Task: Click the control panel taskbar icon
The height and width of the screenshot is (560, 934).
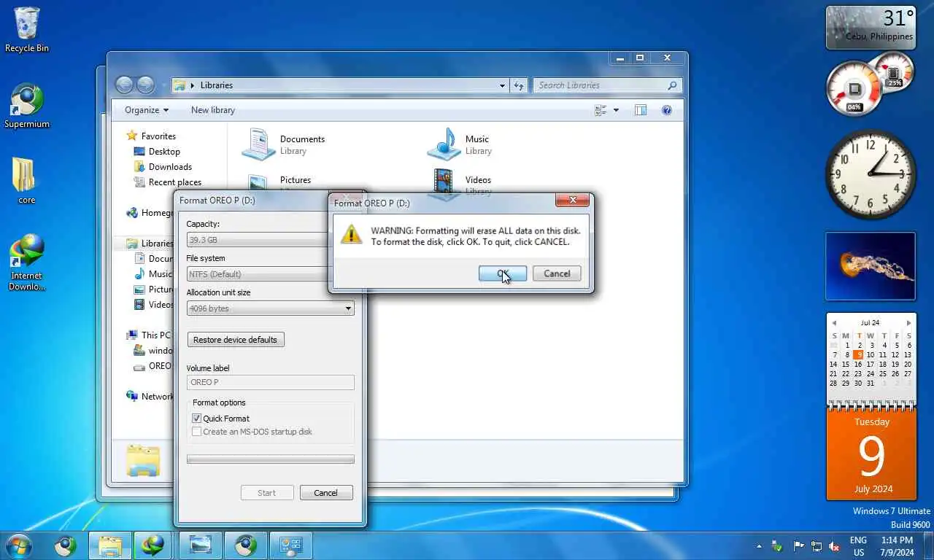Action: [x=291, y=545]
